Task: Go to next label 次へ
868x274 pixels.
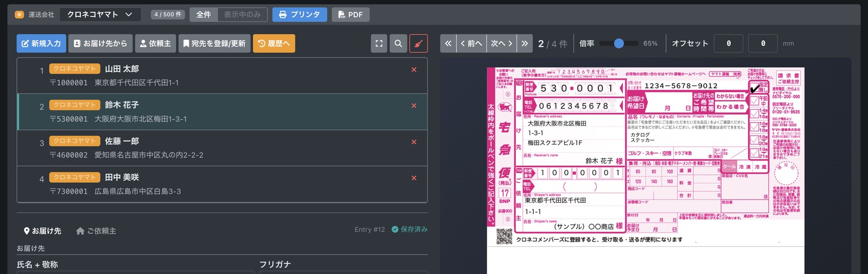Action: coord(502,43)
